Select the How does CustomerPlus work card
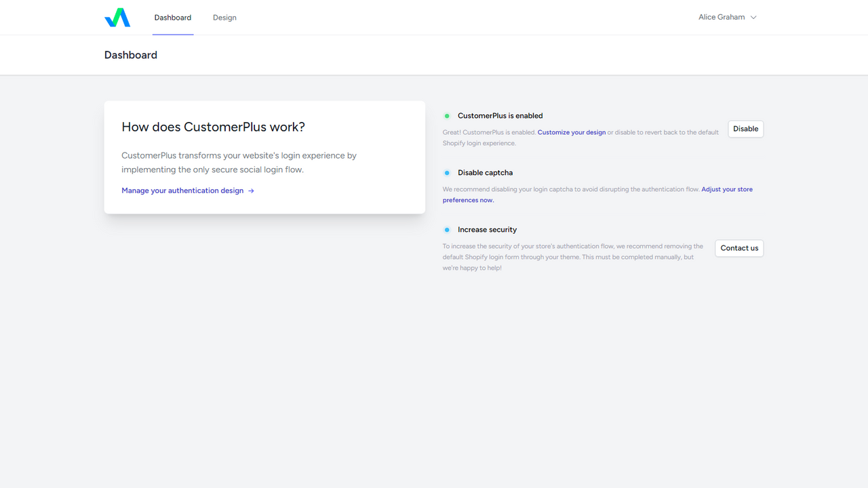This screenshot has height=488, width=868. click(x=264, y=157)
